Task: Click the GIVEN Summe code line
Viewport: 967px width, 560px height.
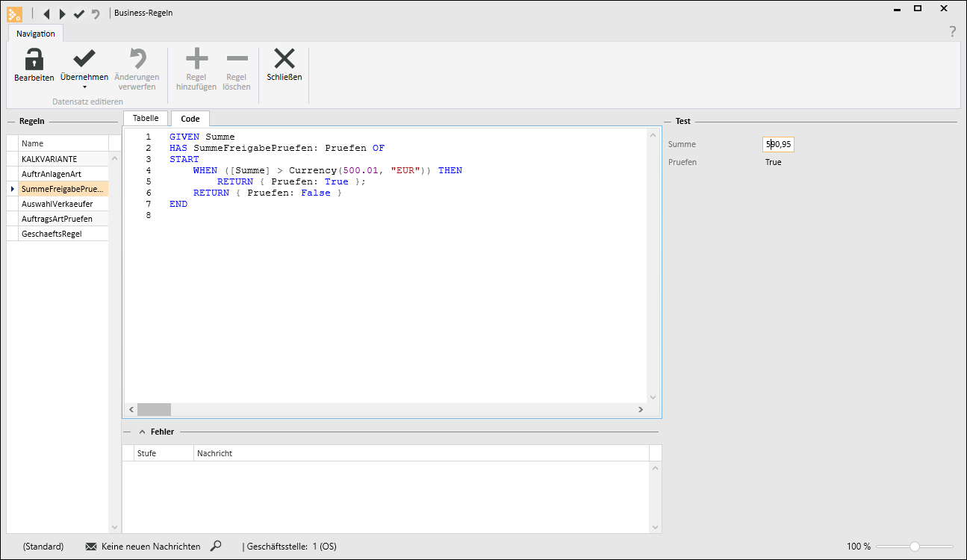Action: pyautogui.click(x=202, y=137)
